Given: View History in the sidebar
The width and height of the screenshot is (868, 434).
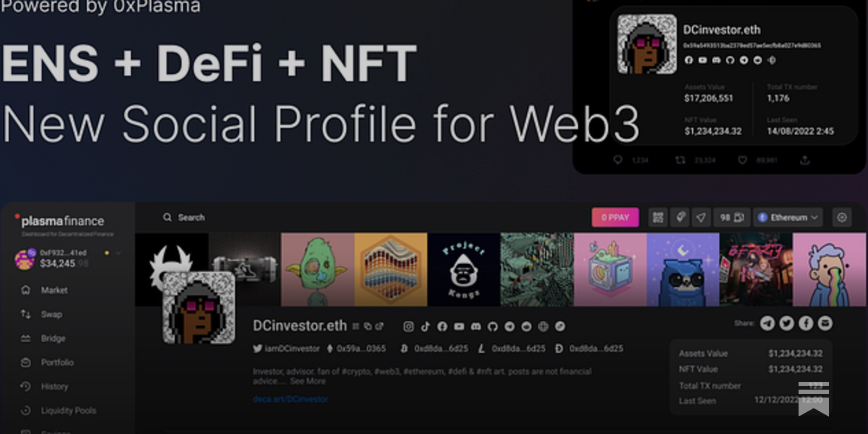Looking at the screenshot, I should [54, 386].
